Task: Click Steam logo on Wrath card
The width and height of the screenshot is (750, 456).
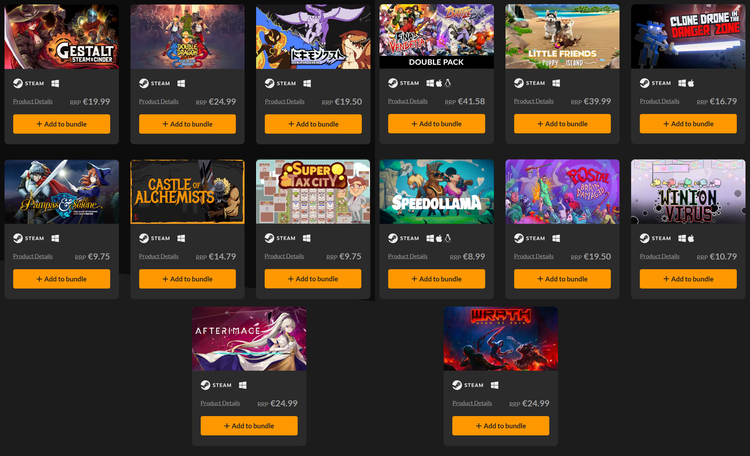Action: 457,385
